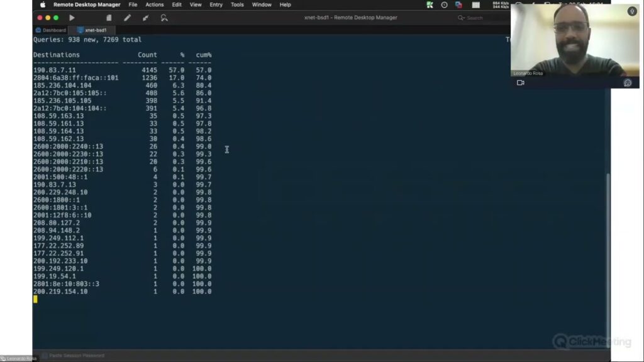Click the count value 1236
Screen dimensions: 644x362
click(x=150, y=77)
